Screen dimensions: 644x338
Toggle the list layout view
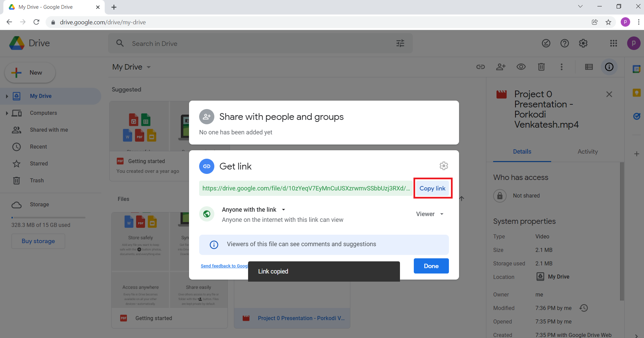click(589, 67)
